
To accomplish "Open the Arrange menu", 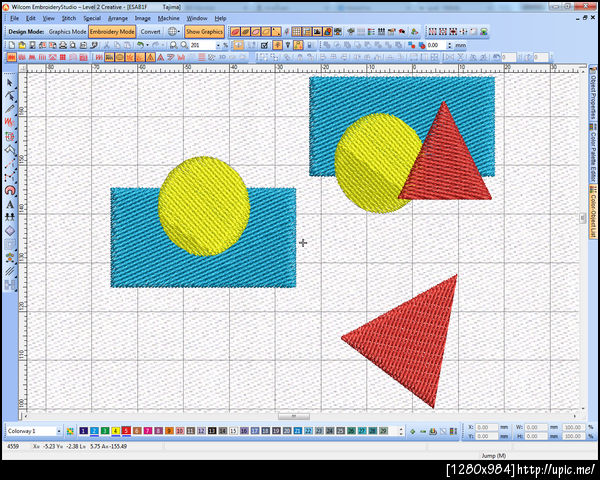I will coord(117,18).
